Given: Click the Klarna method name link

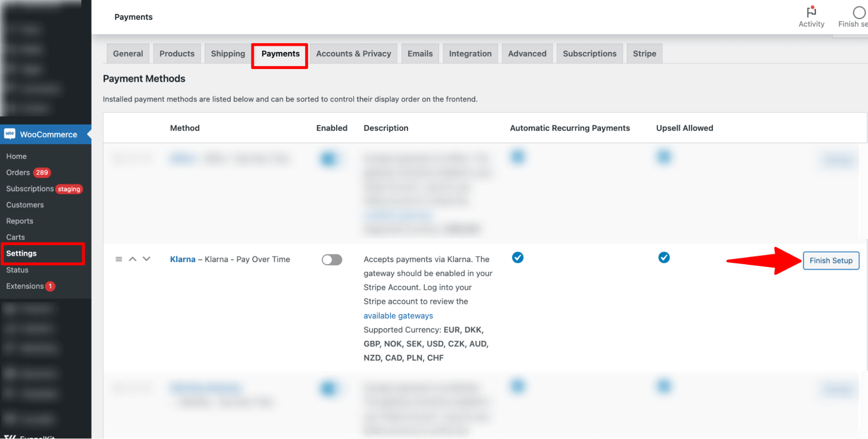Looking at the screenshot, I should coord(182,259).
